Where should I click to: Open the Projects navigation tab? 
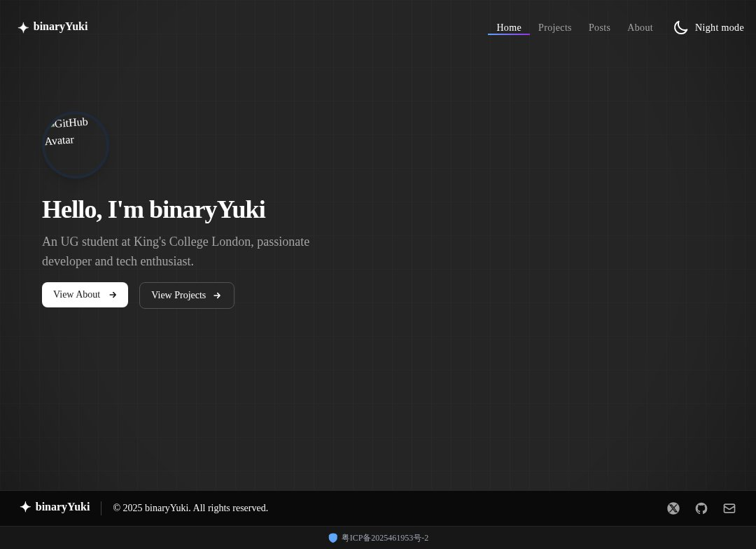tap(555, 27)
